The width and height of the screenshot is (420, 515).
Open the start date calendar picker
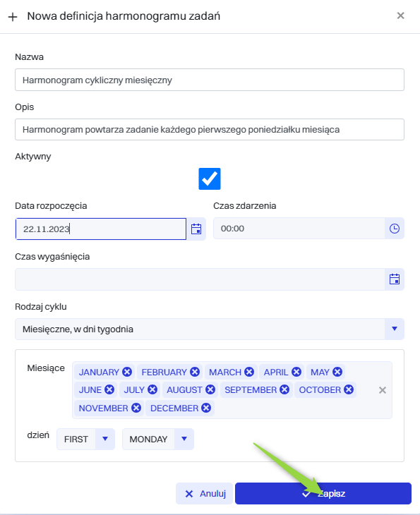click(196, 229)
